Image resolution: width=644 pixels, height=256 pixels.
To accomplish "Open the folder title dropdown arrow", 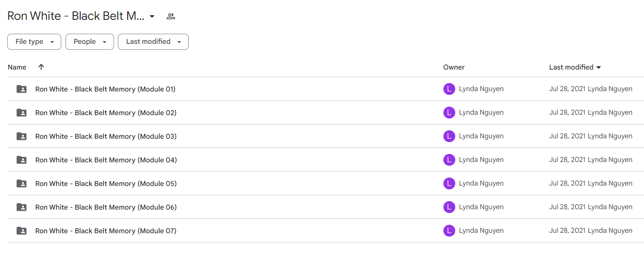I will 152,16.
